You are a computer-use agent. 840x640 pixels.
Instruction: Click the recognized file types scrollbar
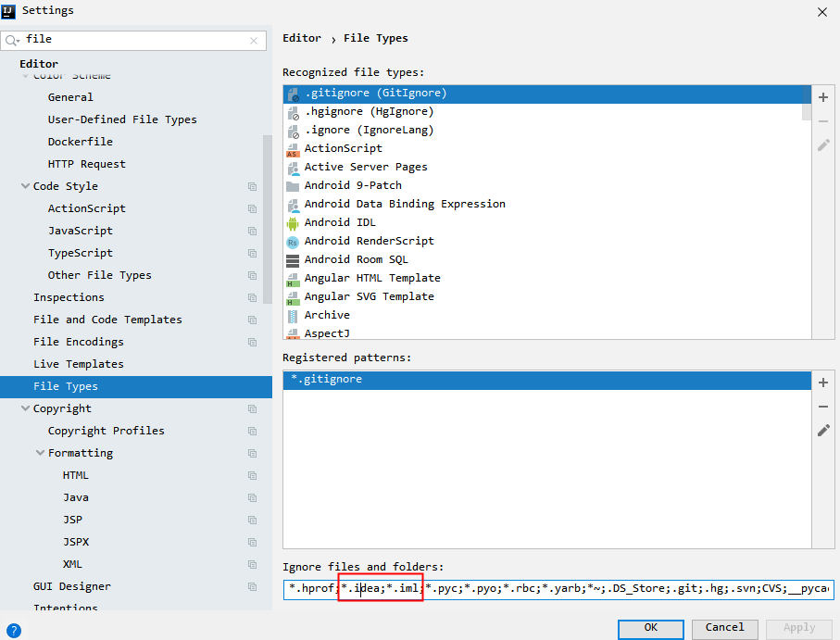(807, 103)
